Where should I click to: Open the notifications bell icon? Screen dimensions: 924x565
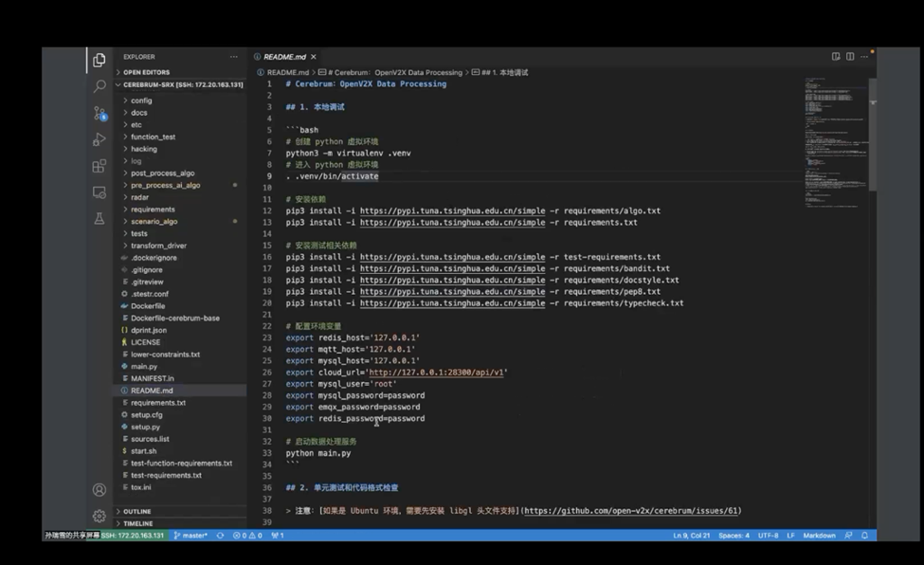coord(864,536)
